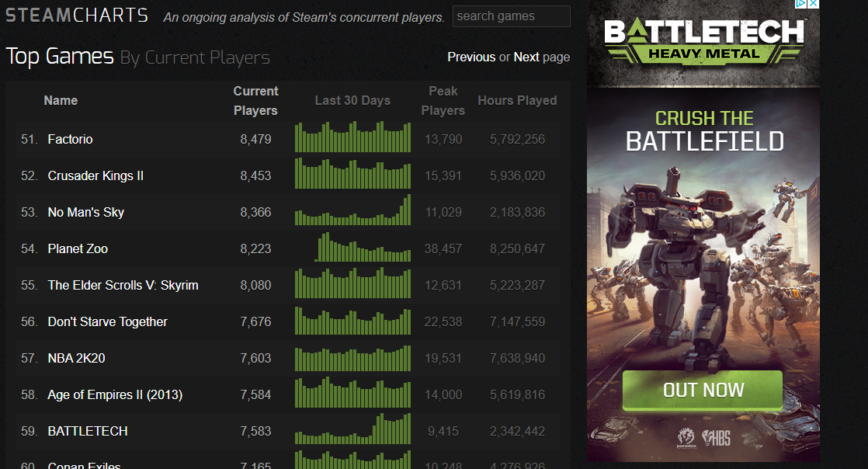Open The Elder Scrolls V: Skyrim

pyautogui.click(x=123, y=285)
